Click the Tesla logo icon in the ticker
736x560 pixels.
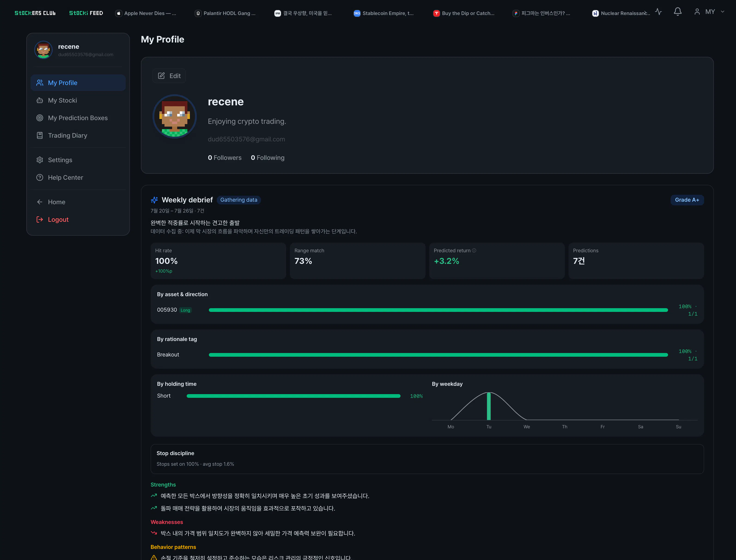click(x=436, y=13)
